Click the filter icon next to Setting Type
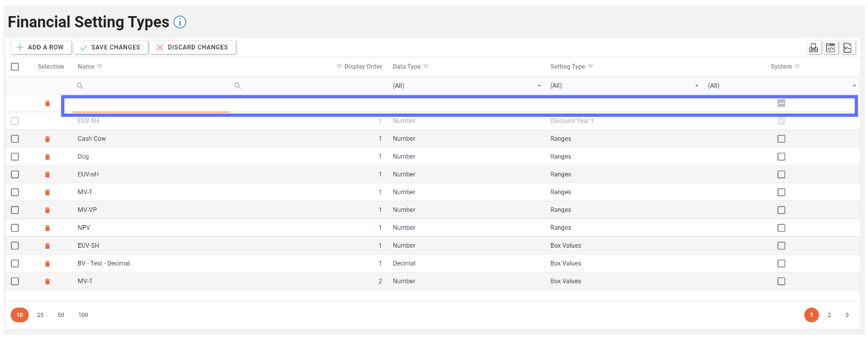Image resolution: width=868 pixels, height=339 pixels. point(590,67)
